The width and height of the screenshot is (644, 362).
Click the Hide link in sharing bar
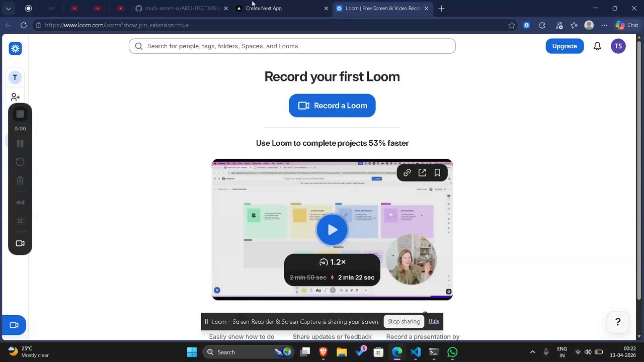tap(434, 321)
